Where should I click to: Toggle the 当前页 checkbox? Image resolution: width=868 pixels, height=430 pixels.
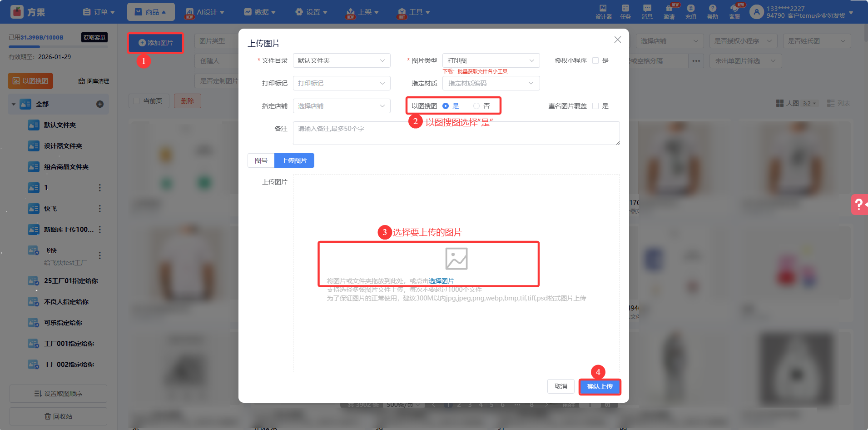[x=136, y=101]
